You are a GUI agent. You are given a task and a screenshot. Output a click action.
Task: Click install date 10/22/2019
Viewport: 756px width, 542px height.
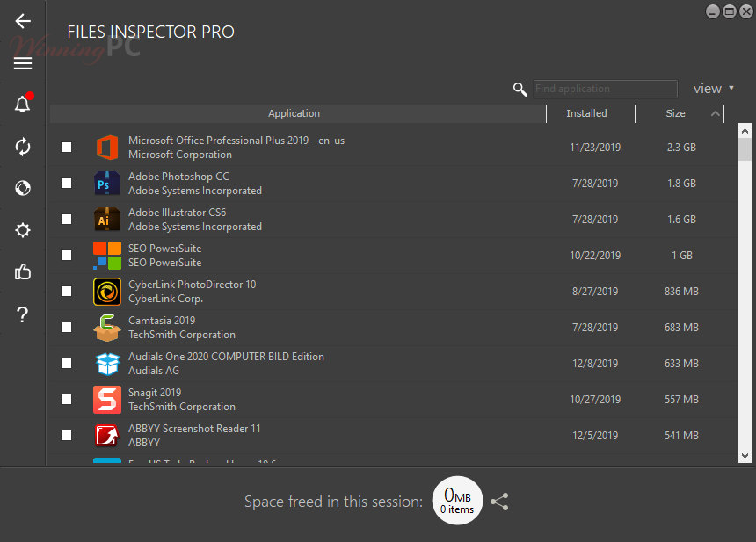click(595, 256)
